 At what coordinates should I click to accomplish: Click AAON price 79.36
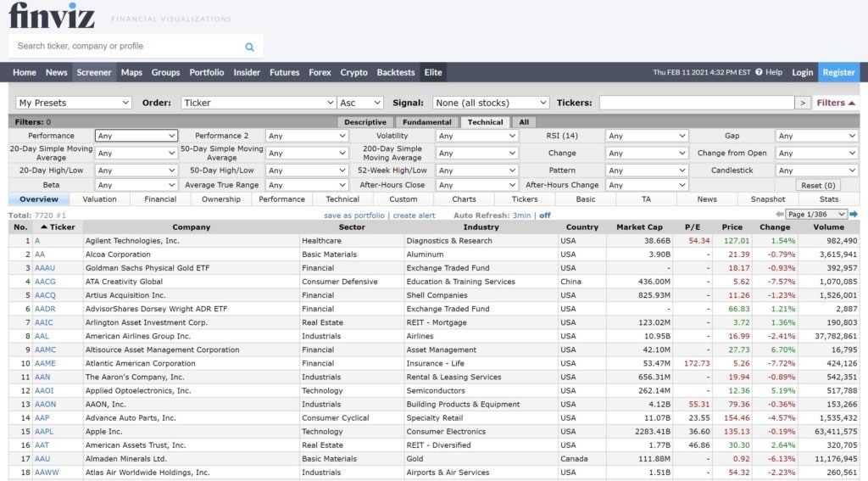(739, 404)
